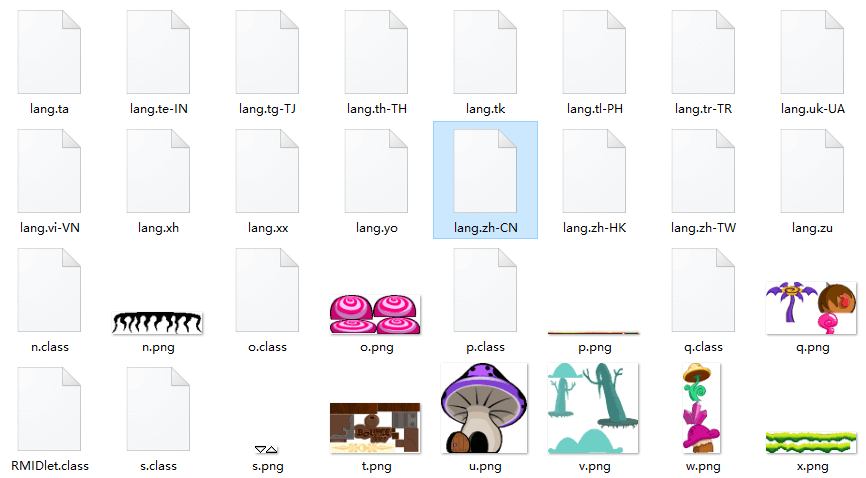Select the p.class file icon

tap(485, 290)
